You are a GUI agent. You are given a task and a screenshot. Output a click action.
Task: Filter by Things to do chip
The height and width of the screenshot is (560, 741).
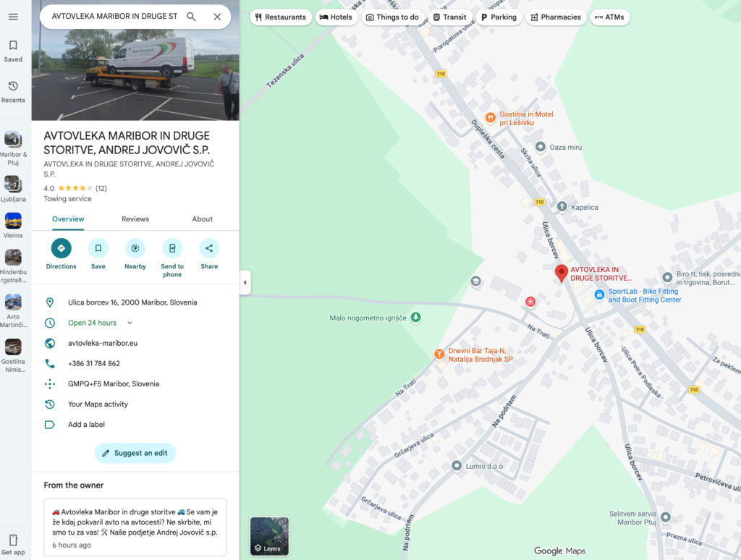click(x=393, y=17)
